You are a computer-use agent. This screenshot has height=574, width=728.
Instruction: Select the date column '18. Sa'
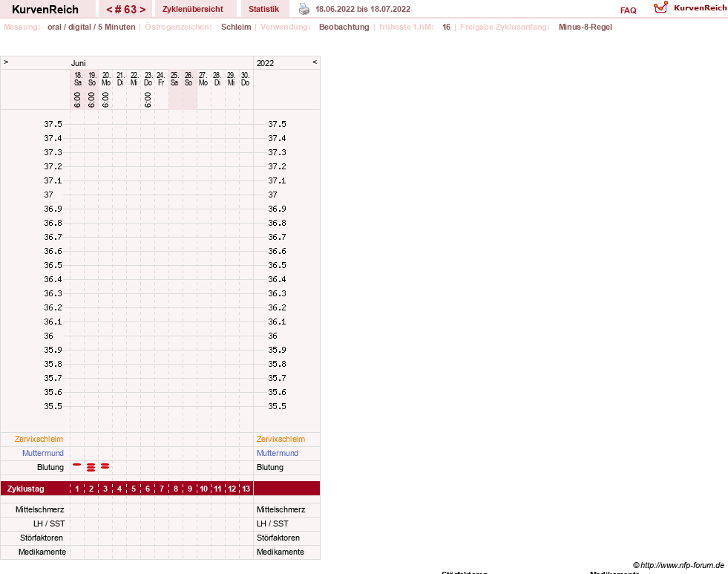(77, 79)
